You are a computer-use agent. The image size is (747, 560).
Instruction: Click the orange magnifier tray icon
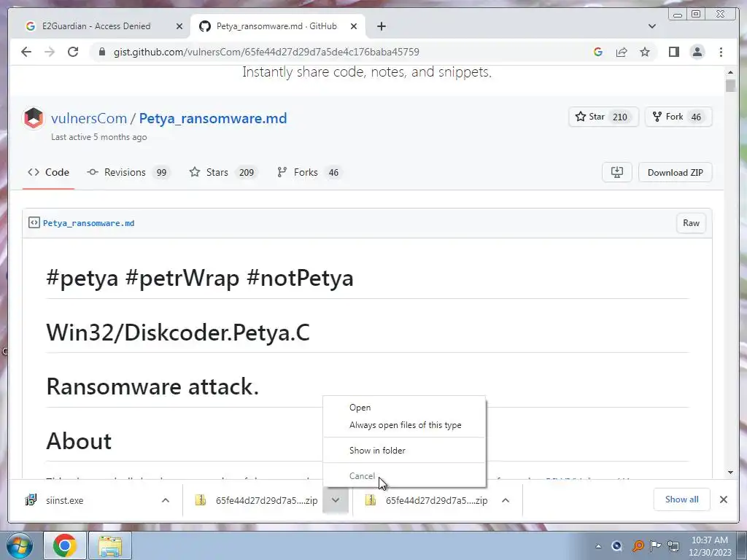coord(638,545)
